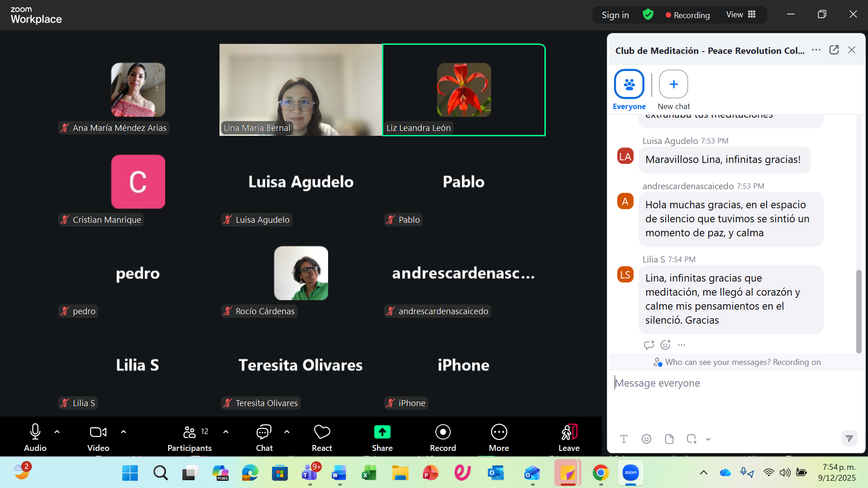868x488 pixels.
Task: Add emoji reaction to Lilia's message
Action: 665,345
